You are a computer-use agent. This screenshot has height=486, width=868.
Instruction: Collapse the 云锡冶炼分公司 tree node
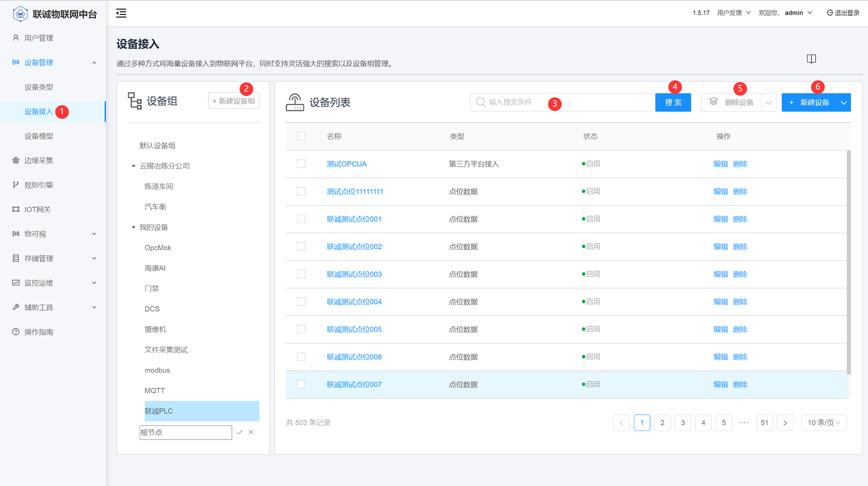click(133, 166)
